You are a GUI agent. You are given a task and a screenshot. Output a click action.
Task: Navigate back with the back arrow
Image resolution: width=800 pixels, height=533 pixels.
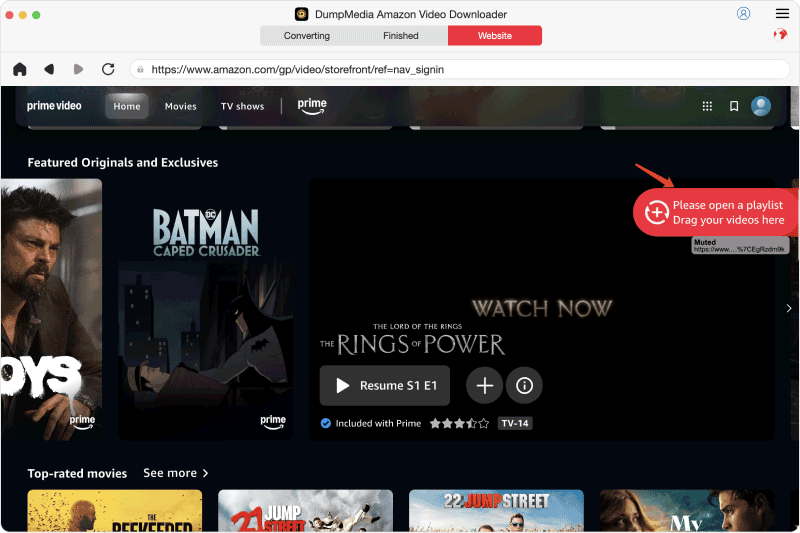click(49, 69)
